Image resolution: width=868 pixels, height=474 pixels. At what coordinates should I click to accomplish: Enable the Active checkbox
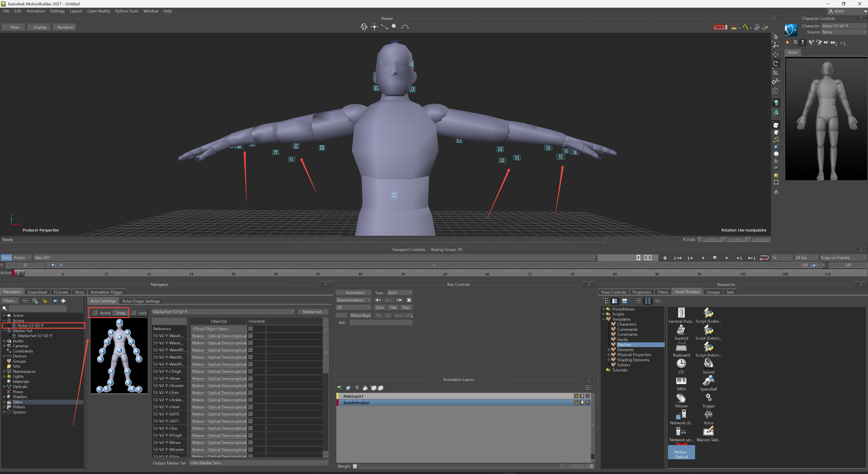[x=95, y=313]
